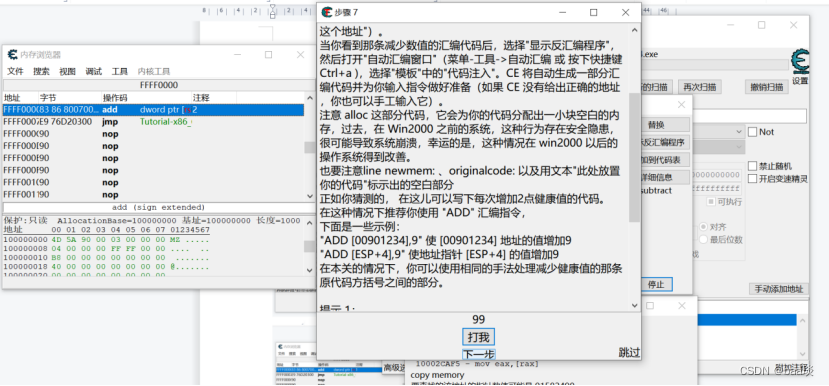
Task: Minimize the 步骤 7 tutorial window
Action: (x=562, y=12)
